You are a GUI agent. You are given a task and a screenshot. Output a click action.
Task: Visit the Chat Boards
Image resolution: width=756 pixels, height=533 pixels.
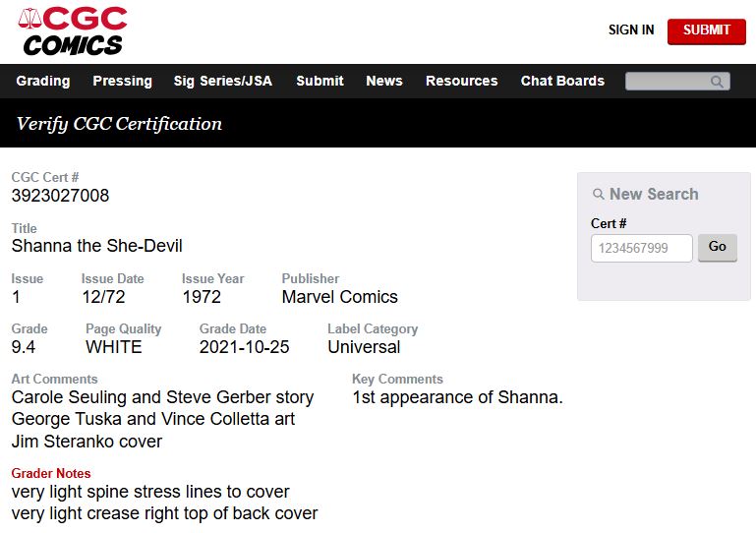click(x=562, y=81)
